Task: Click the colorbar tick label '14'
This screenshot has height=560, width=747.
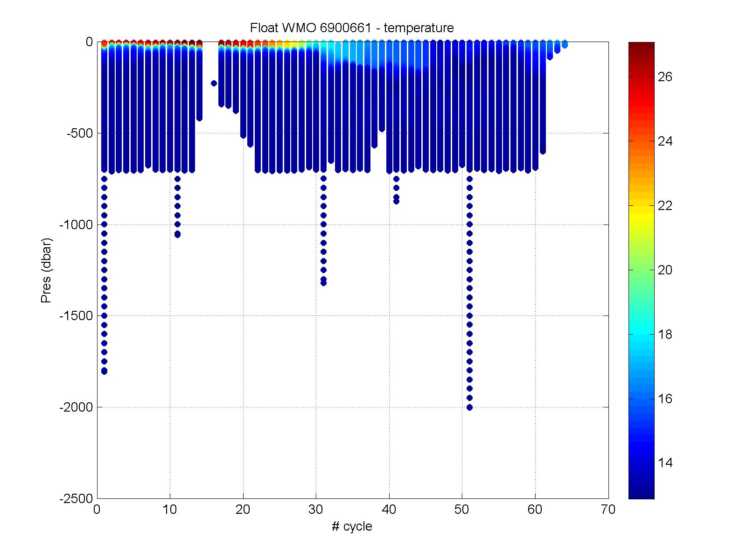Action: (x=664, y=463)
